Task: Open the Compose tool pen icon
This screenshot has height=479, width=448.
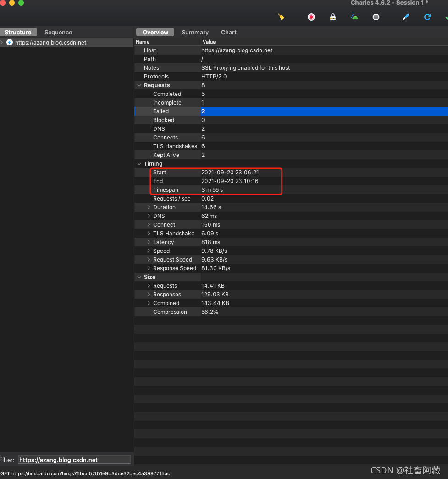Action: pos(406,17)
